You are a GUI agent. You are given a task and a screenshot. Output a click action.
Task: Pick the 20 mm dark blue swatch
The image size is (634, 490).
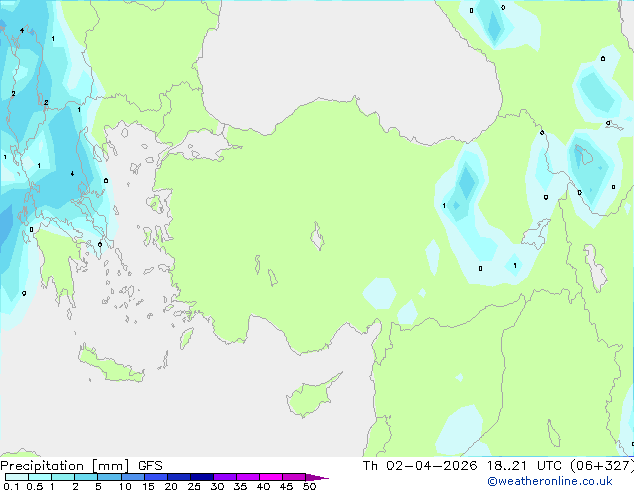pyautogui.click(x=179, y=477)
